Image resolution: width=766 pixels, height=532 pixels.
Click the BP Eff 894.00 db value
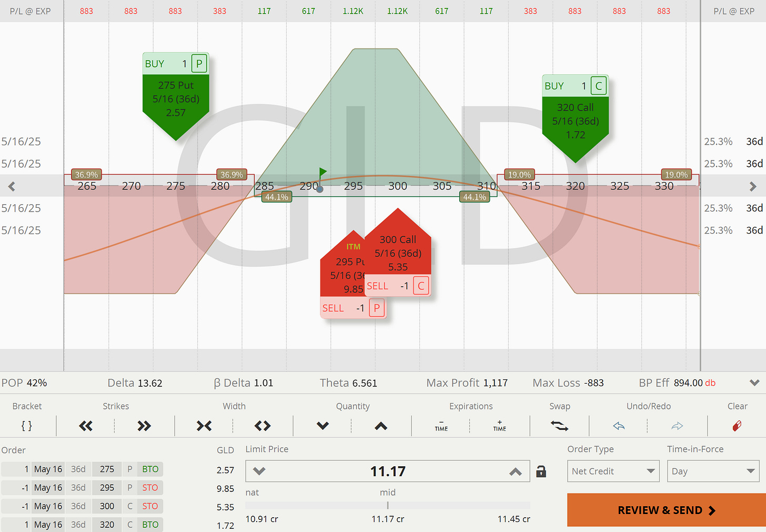tap(694, 383)
